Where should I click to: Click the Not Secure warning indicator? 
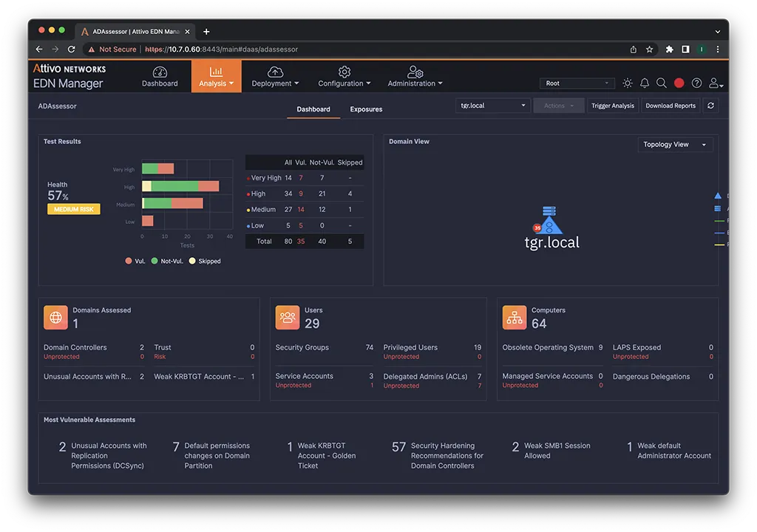pyautogui.click(x=112, y=50)
